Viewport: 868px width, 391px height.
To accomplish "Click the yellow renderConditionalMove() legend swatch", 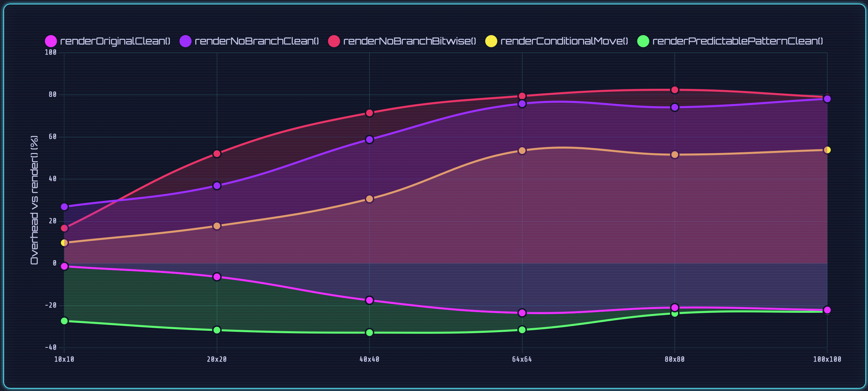I will click(492, 41).
